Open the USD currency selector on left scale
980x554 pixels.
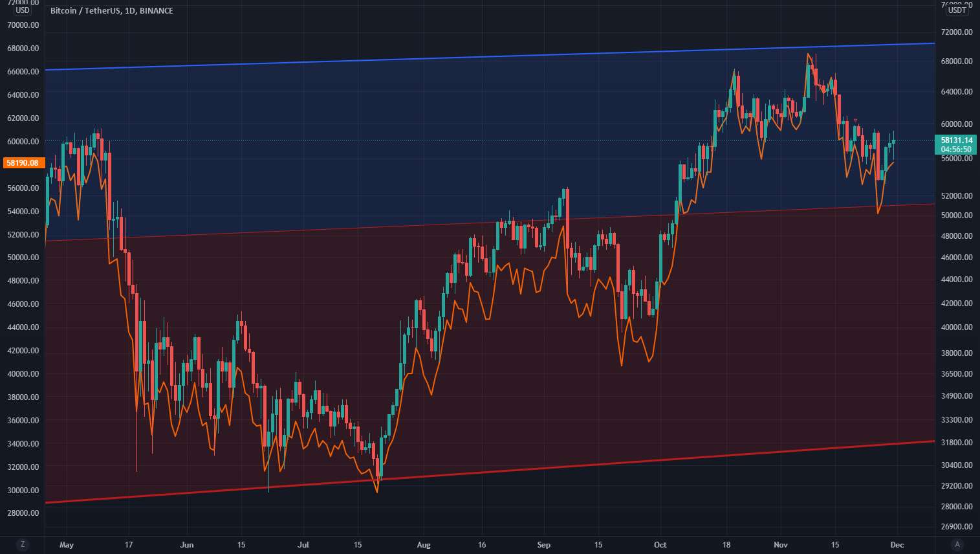(x=22, y=10)
